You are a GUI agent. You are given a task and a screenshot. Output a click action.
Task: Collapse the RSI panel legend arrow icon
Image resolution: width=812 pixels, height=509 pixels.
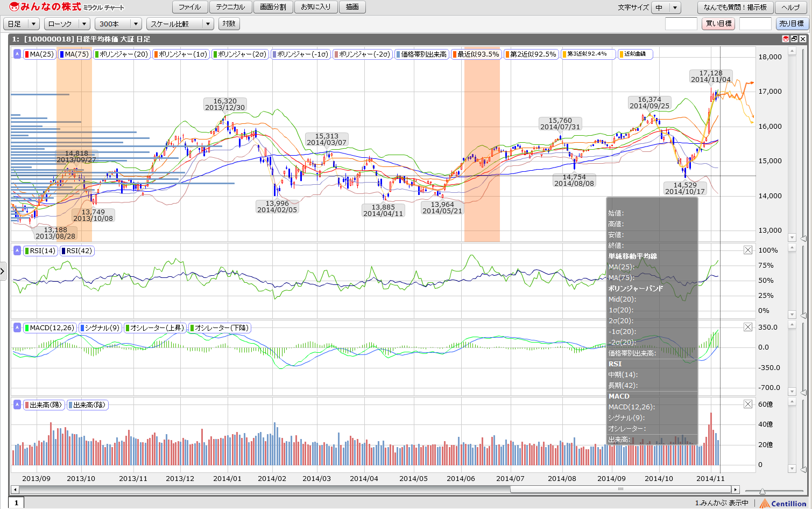pos(17,250)
